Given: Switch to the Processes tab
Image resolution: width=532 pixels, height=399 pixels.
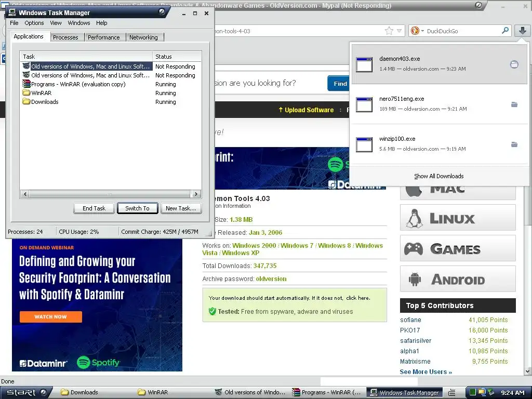Looking at the screenshot, I should pyautogui.click(x=65, y=37).
